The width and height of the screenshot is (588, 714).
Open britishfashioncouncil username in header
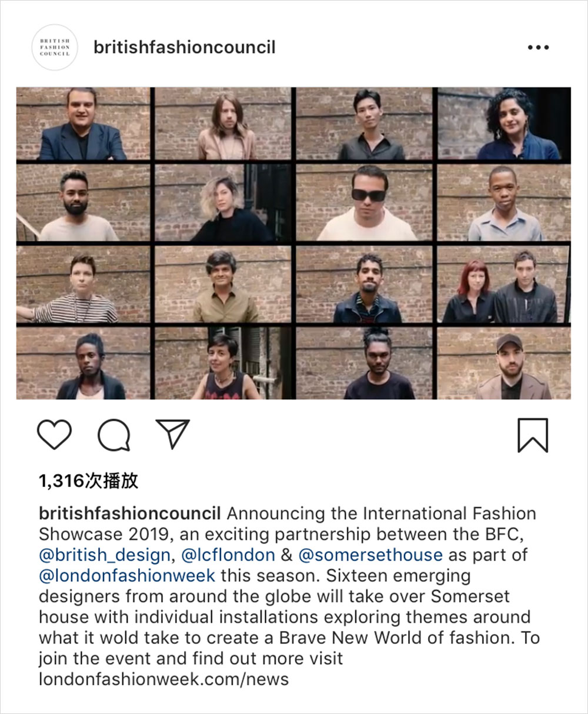(x=185, y=48)
